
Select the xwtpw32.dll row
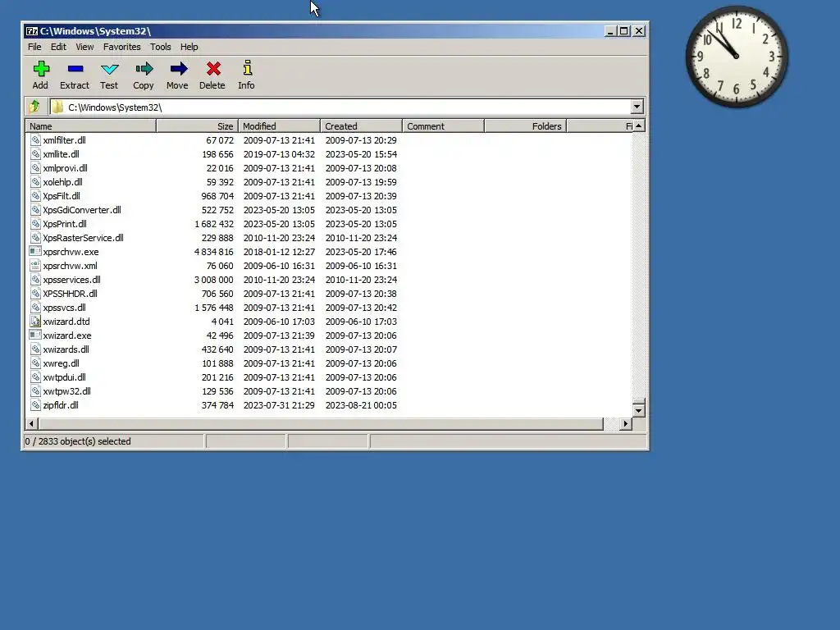pyautogui.click(x=328, y=390)
